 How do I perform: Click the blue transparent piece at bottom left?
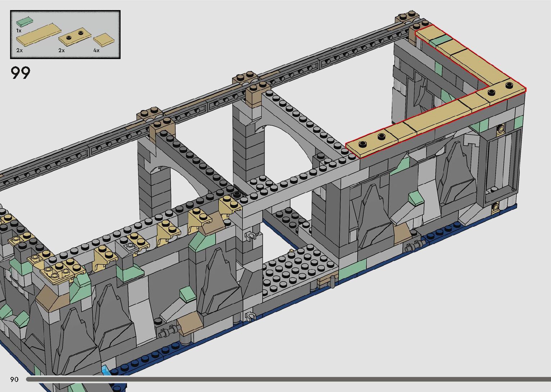tap(106, 370)
